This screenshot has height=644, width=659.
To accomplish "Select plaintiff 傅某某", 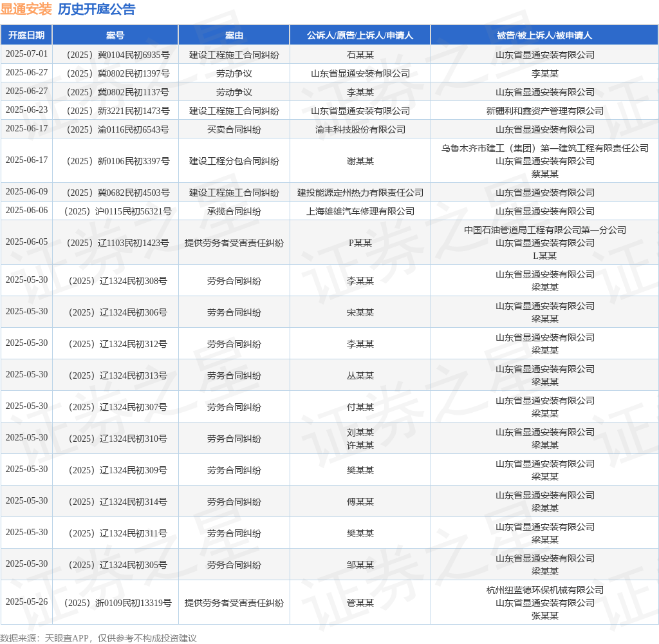I will click(360, 502).
